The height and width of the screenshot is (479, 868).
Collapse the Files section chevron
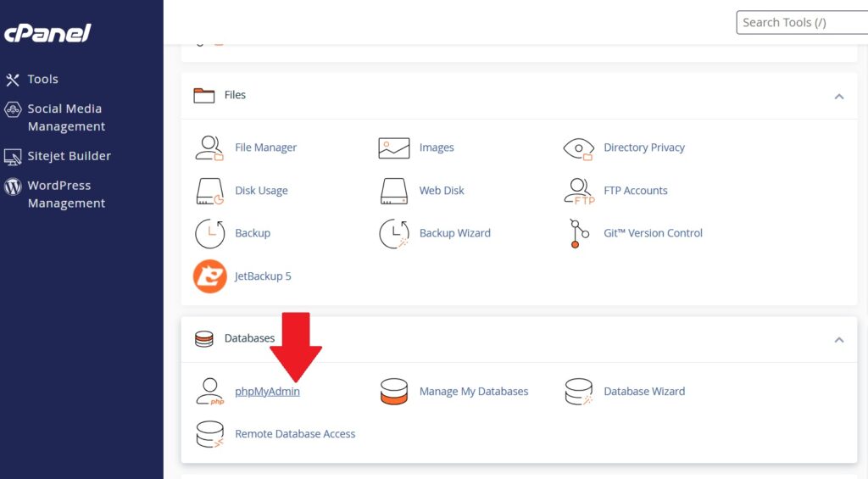point(839,97)
